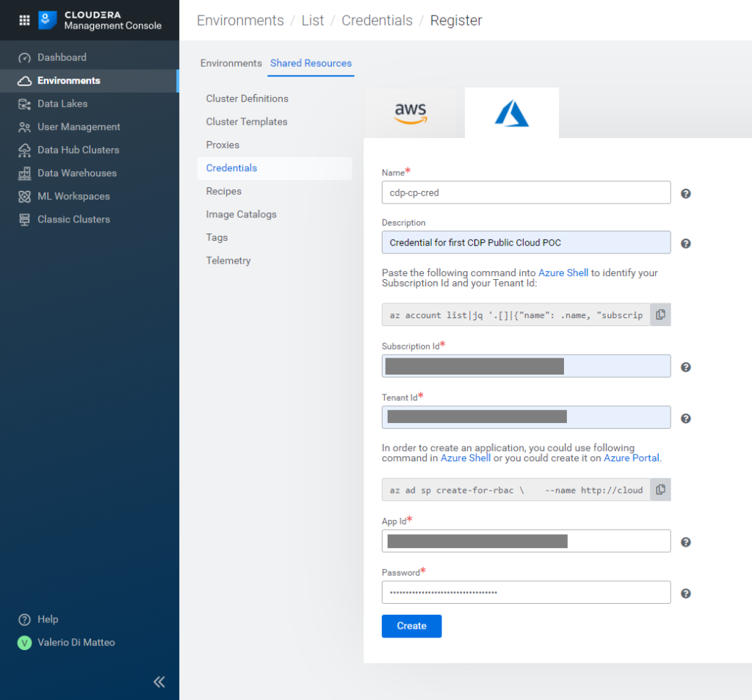Image resolution: width=752 pixels, height=700 pixels.
Task: Click the az account list command box
Action: click(x=516, y=314)
